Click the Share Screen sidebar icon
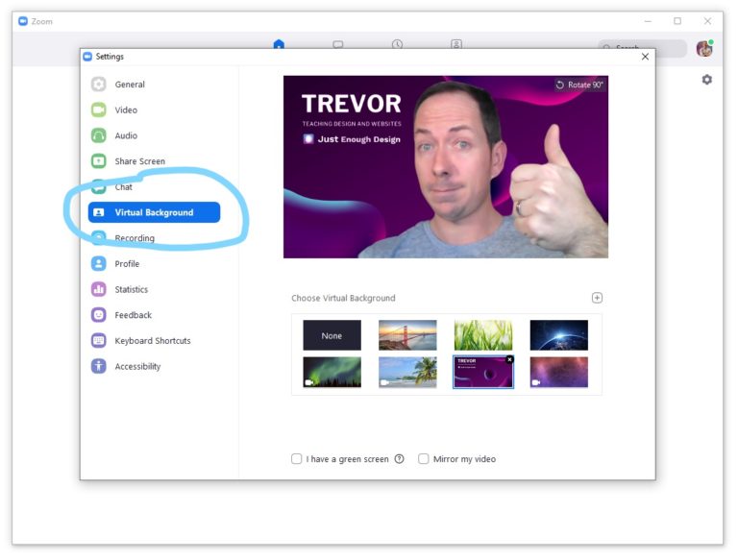The width and height of the screenshot is (738, 560). [x=98, y=161]
